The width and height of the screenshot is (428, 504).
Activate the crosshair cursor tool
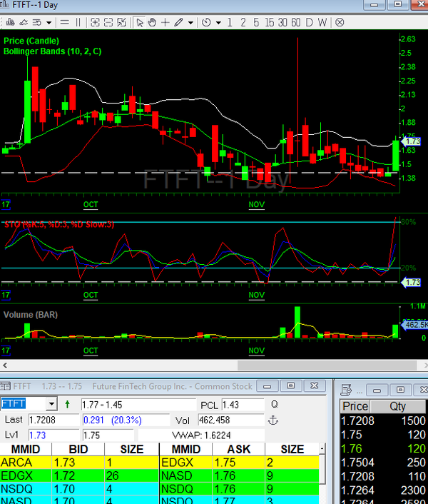pos(165,22)
